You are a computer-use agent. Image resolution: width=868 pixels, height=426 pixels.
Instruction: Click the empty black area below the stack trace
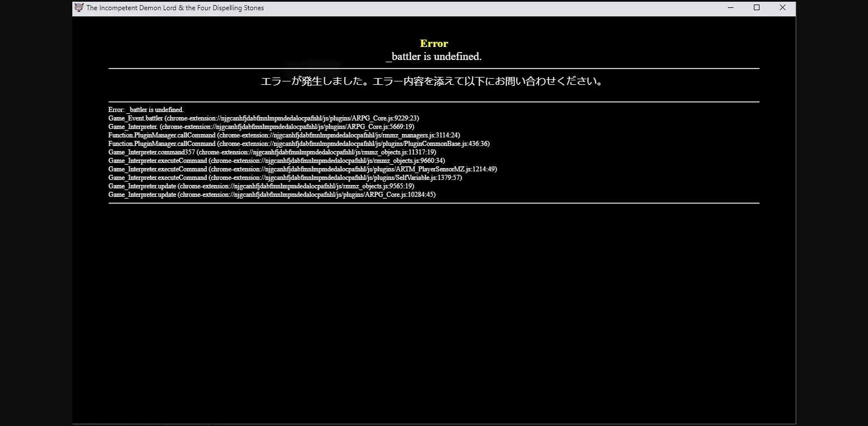tap(433, 311)
